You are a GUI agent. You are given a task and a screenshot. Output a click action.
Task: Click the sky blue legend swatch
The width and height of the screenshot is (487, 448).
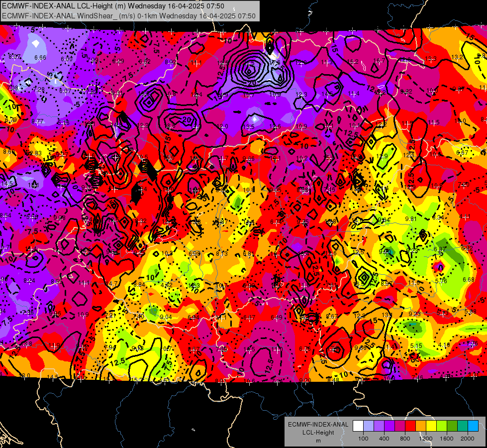point(473,426)
